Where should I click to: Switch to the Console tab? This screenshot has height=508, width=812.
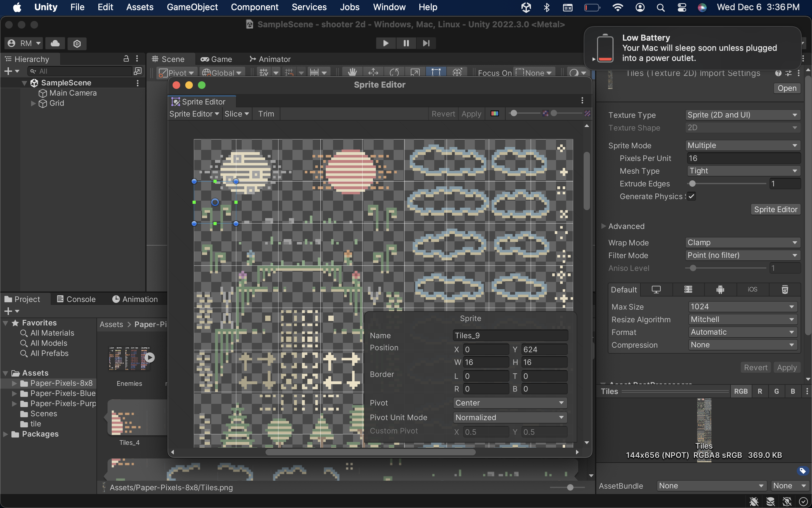76,299
